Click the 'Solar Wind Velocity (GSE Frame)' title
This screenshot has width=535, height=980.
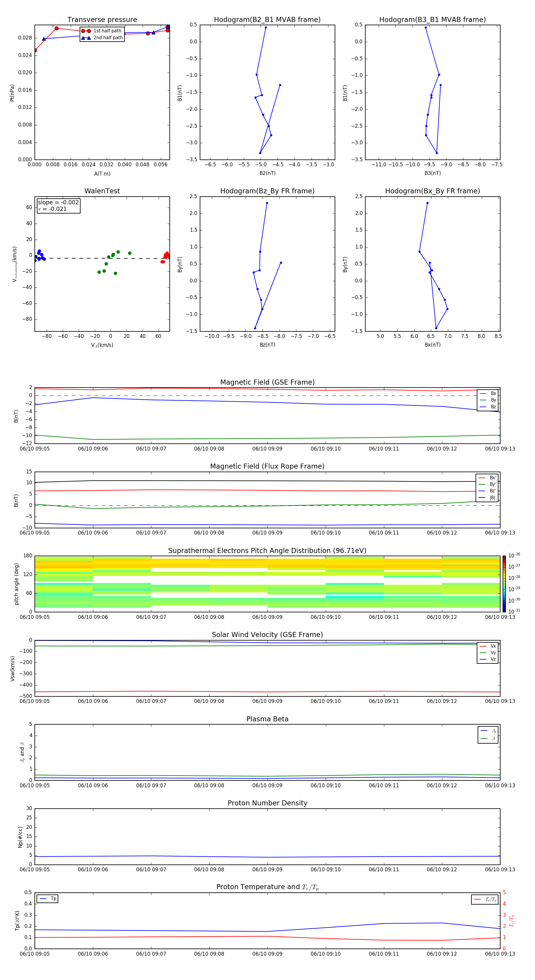point(267,635)
